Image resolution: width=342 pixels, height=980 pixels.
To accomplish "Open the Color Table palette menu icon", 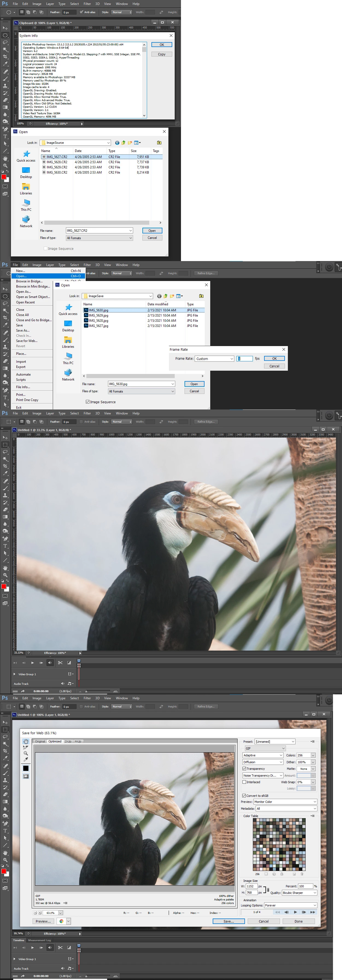I will tap(312, 816).
